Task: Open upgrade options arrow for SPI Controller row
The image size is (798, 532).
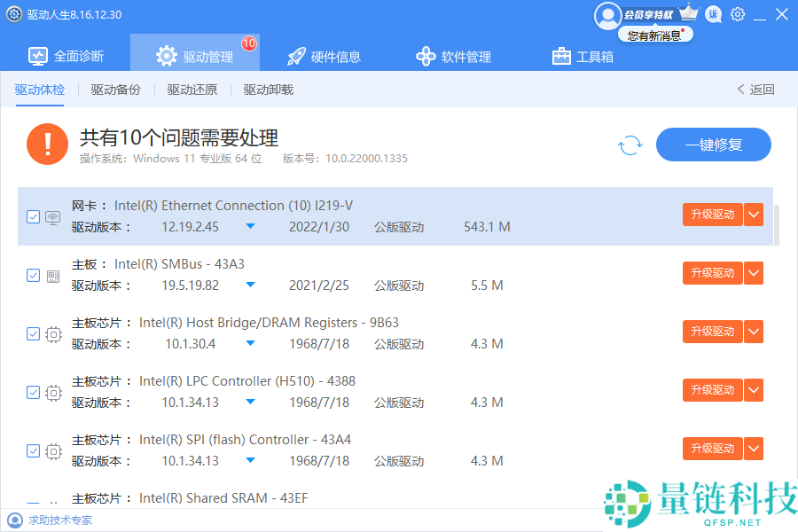Action: 754,449
